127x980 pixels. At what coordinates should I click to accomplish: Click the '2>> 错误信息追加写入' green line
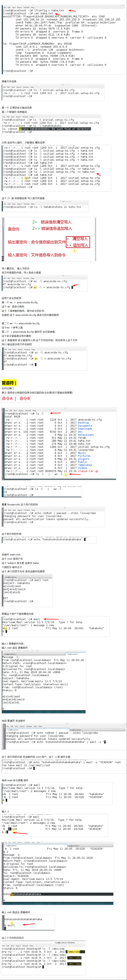click(52, 229)
